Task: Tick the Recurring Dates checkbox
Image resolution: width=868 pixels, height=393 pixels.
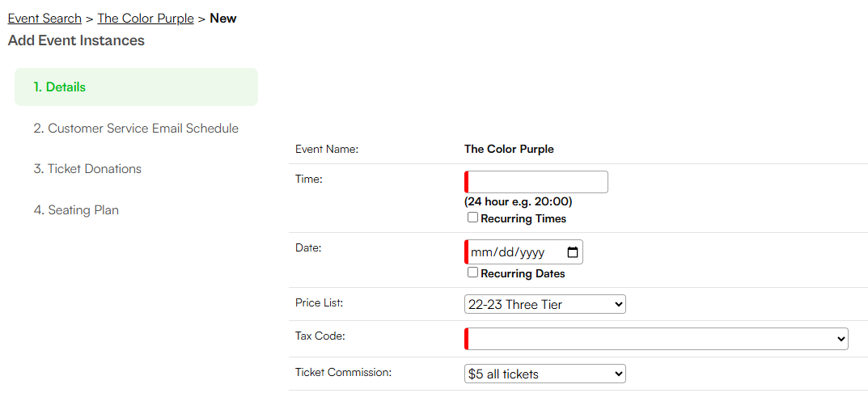Action: [472, 273]
